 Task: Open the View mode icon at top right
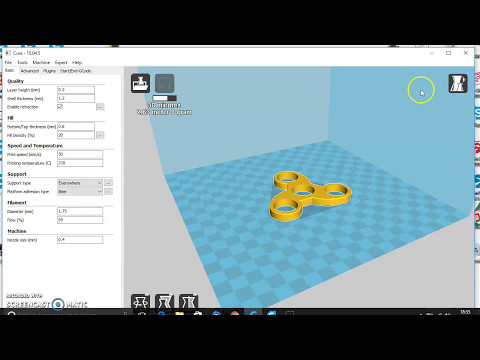(458, 83)
